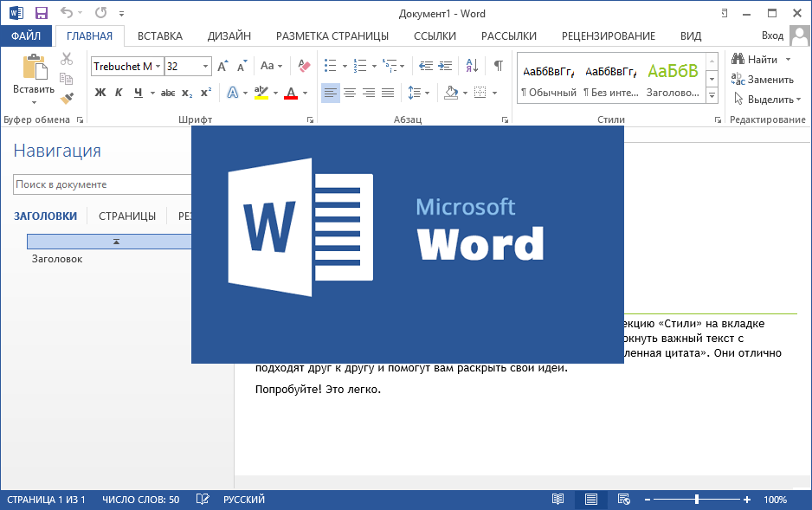Apply superscript formatting
The width and height of the screenshot is (812, 510).
206,92
